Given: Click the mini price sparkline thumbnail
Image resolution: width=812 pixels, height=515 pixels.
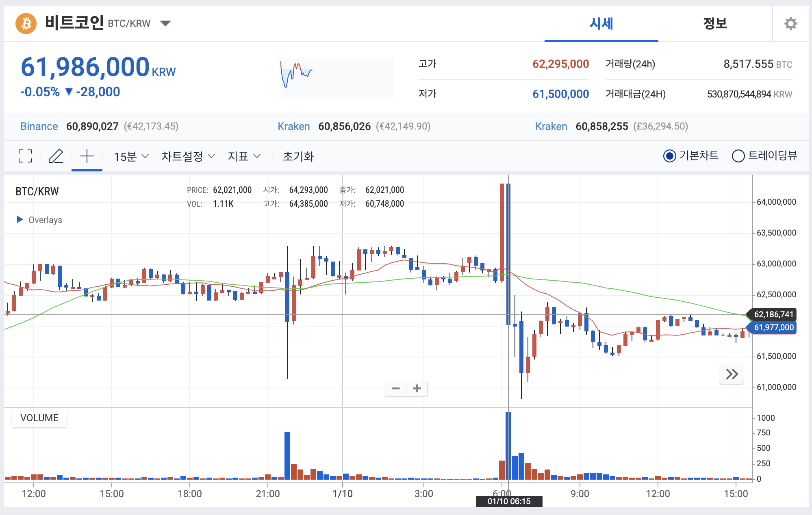Looking at the screenshot, I should point(337,79).
